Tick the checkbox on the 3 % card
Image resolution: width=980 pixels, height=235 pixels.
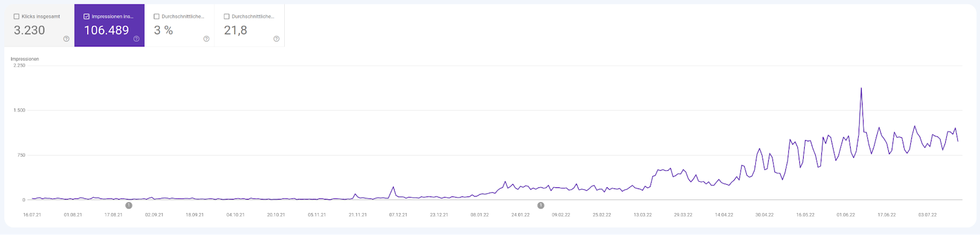(156, 17)
